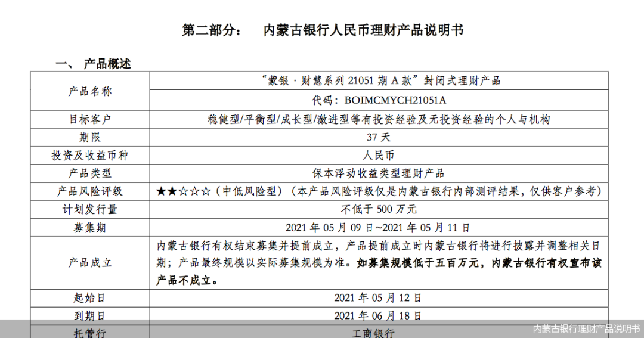Click the 募集期 label cell

(x=90, y=228)
